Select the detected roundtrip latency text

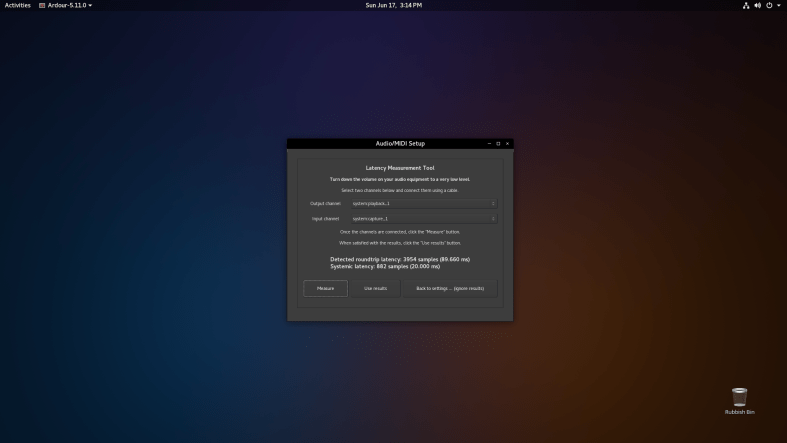(400, 259)
